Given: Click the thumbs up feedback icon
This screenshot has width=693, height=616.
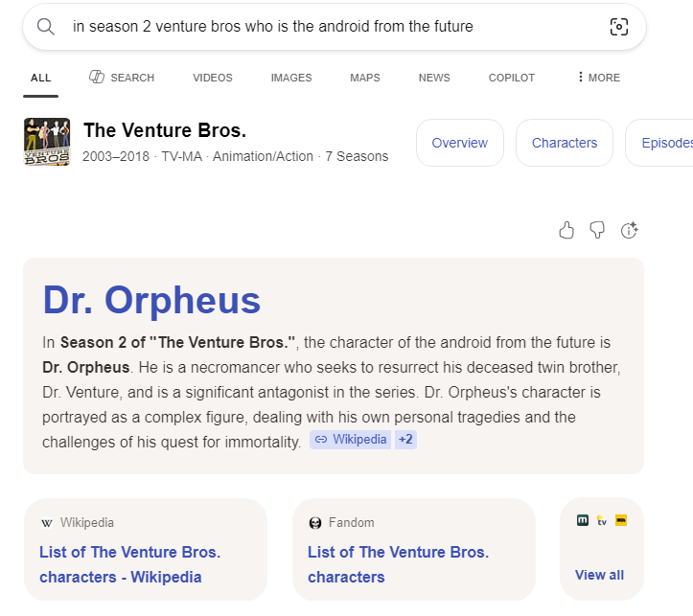Looking at the screenshot, I should pos(566,230).
